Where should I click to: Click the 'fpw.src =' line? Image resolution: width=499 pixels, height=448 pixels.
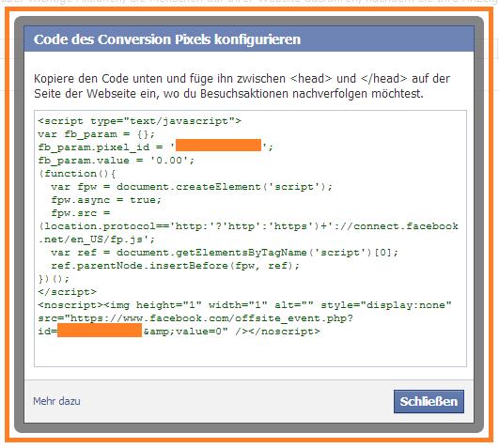click(x=81, y=212)
